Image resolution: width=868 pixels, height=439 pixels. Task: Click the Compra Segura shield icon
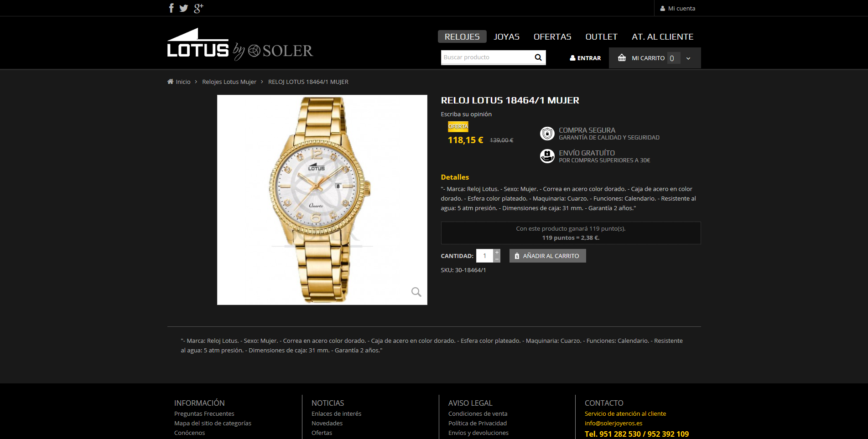547,134
